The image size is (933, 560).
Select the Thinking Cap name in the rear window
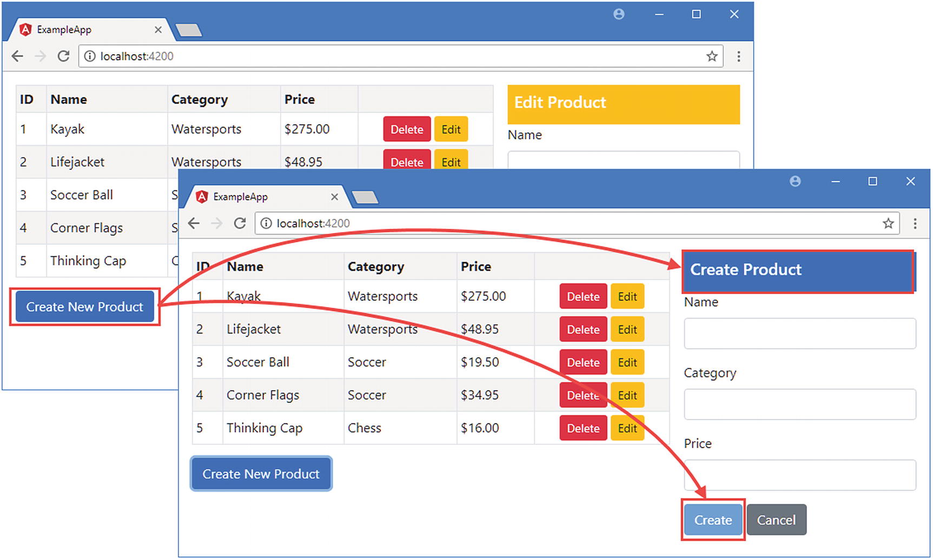tap(88, 261)
